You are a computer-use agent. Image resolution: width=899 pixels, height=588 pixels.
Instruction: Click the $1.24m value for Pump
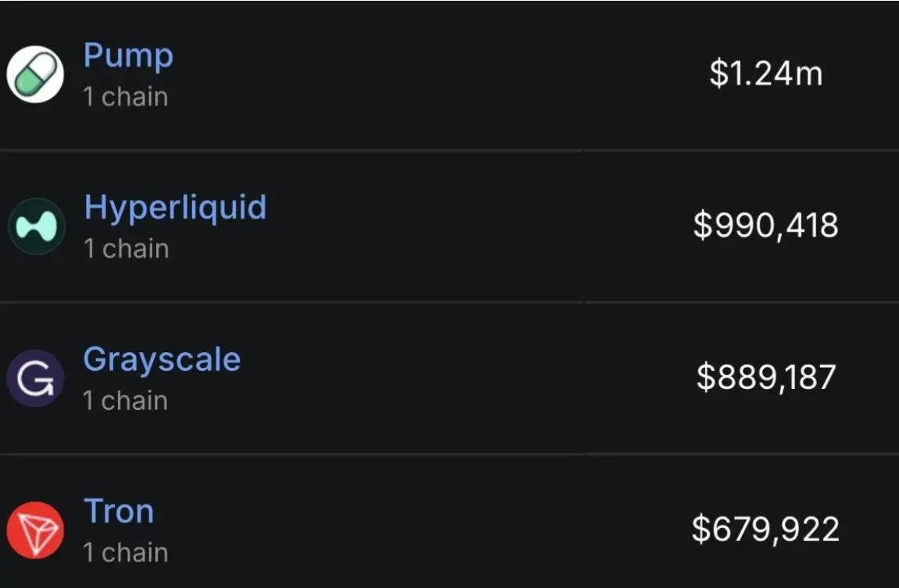pyautogui.click(x=765, y=74)
